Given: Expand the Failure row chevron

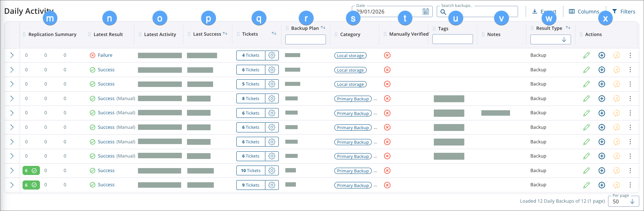Looking at the screenshot, I should point(12,55).
